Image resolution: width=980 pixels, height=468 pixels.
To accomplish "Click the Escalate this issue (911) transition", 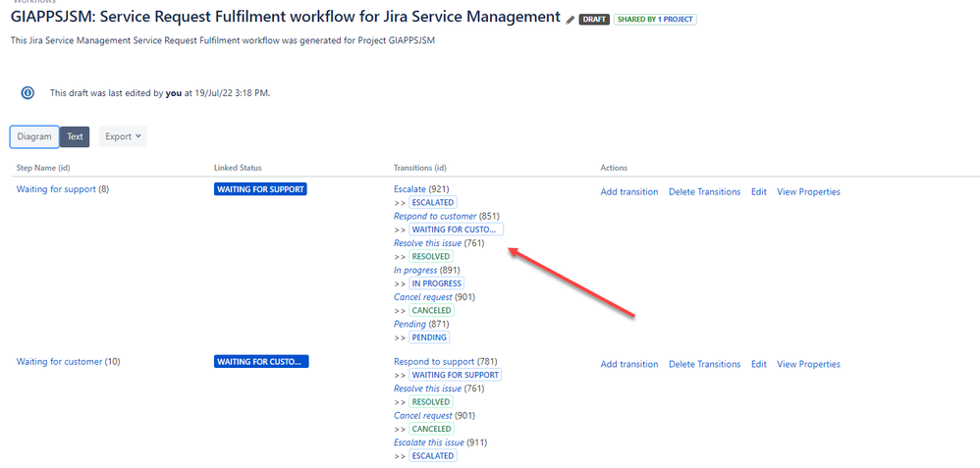I will 429,442.
